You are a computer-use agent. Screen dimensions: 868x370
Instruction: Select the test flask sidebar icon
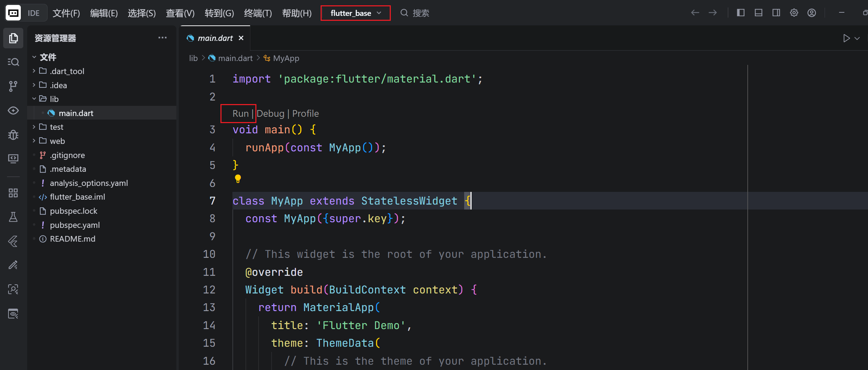pos(13,217)
